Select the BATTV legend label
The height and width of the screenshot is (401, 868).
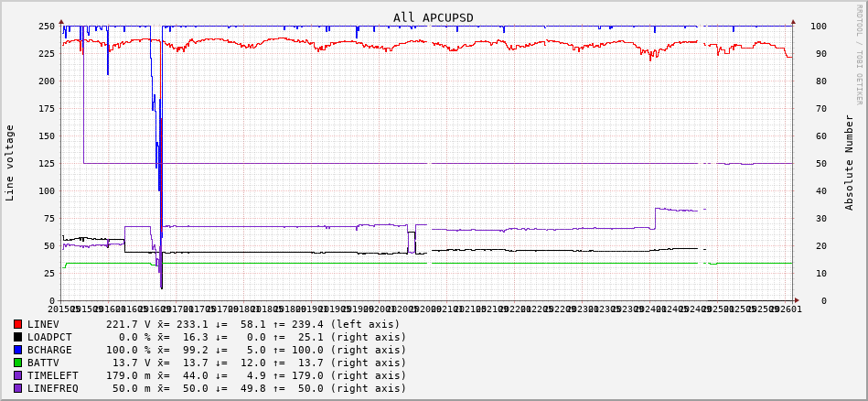click(x=43, y=363)
